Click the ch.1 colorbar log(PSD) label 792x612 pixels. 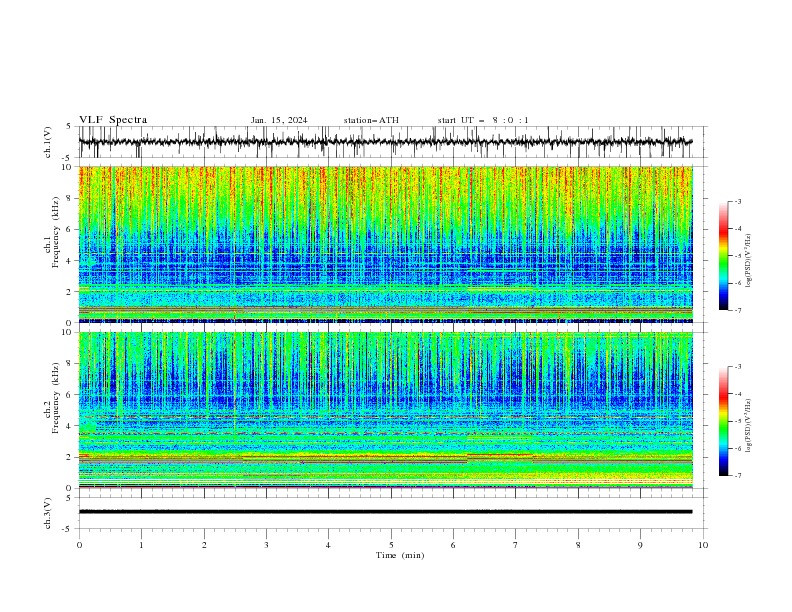point(749,261)
